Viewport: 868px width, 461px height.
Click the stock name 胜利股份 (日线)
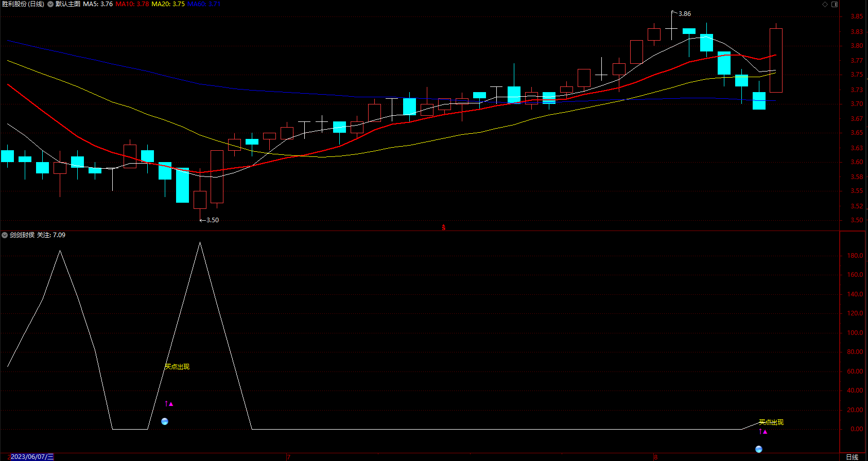click(23, 4)
